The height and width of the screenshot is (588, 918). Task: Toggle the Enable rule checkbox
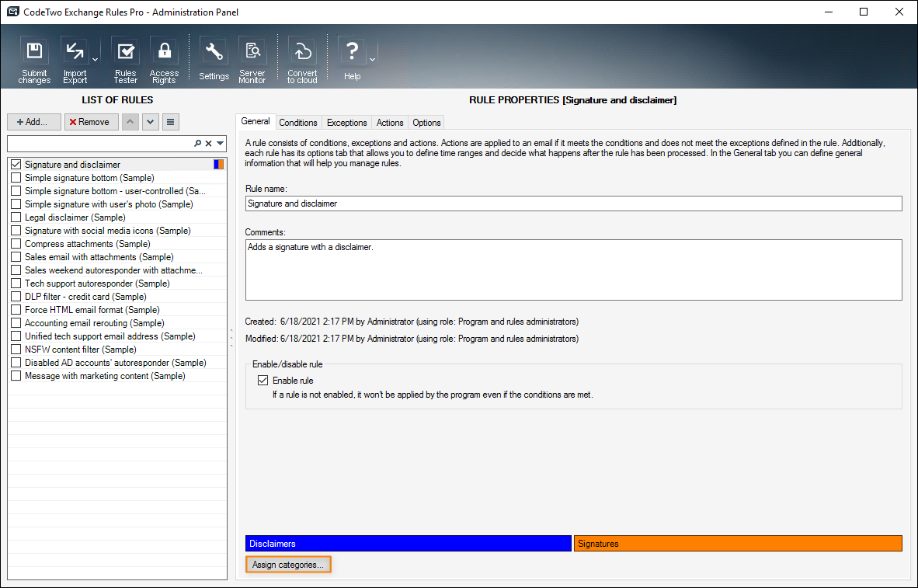[263, 381]
